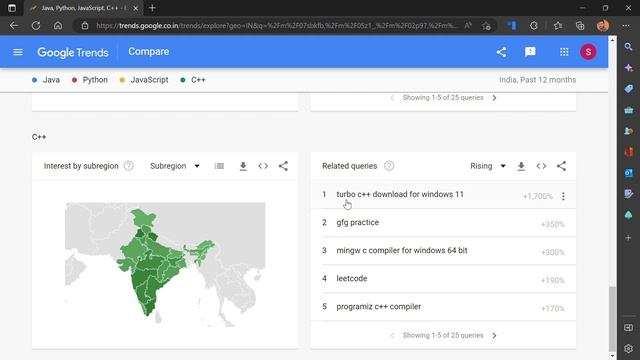Share the C++ Related queries widget

coord(561,166)
